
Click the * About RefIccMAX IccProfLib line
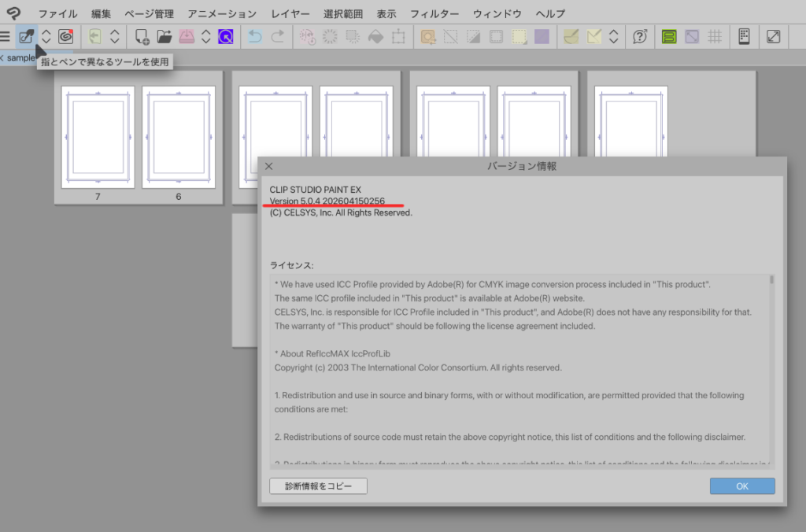click(x=332, y=353)
